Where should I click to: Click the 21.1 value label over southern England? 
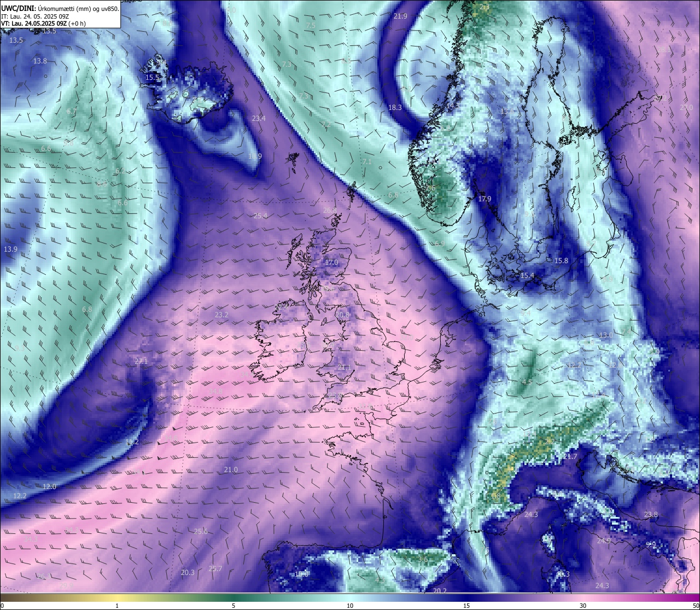tap(343, 367)
